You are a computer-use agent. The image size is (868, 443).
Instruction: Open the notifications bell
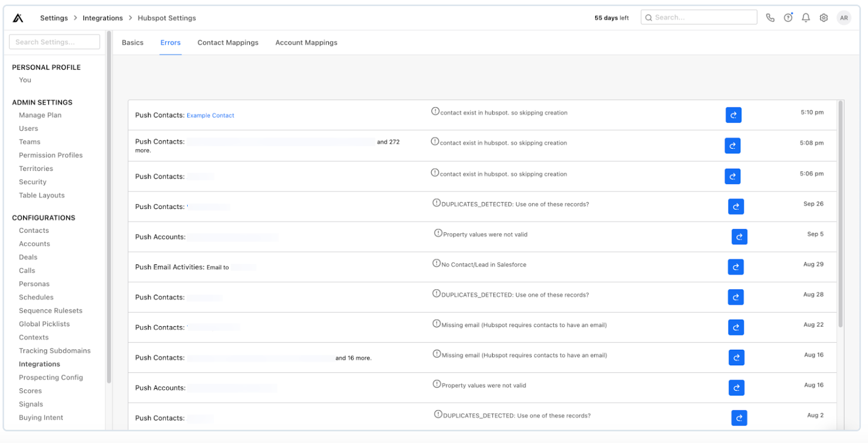pyautogui.click(x=806, y=17)
